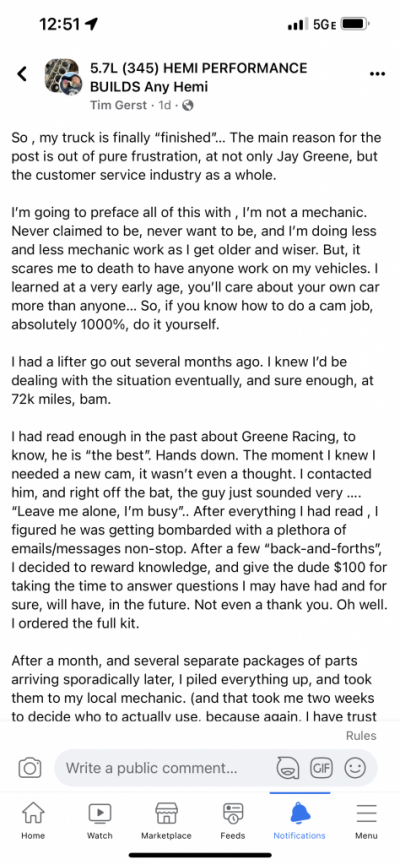The image size is (400, 865).
Task: Open the Marketplace tab
Action: click(166, 821)
